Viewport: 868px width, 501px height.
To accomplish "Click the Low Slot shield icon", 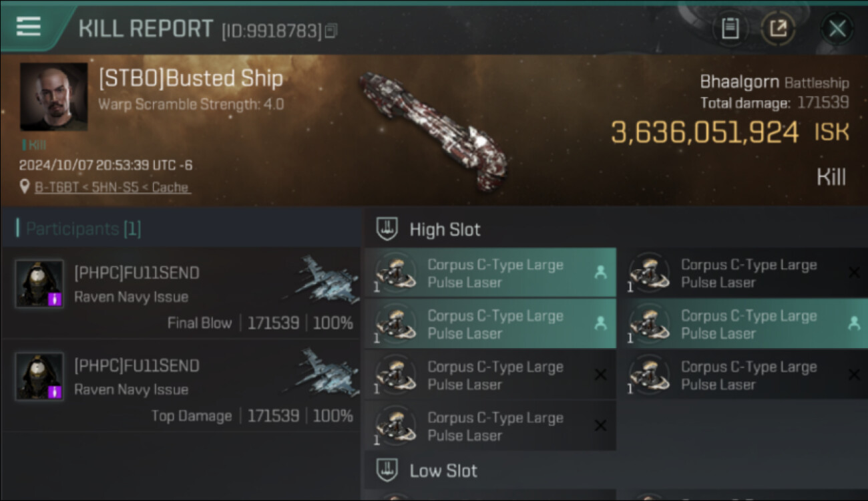I will tap(387, 470).
